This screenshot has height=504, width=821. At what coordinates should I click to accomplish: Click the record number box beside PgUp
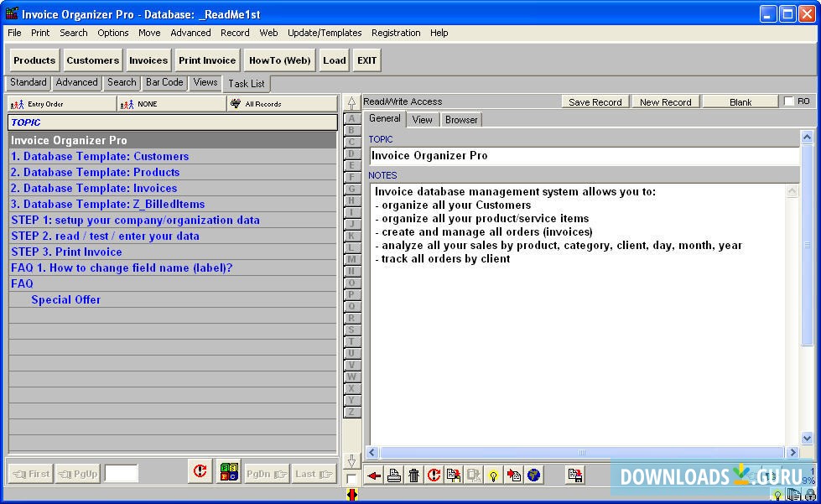click(121, 474)
